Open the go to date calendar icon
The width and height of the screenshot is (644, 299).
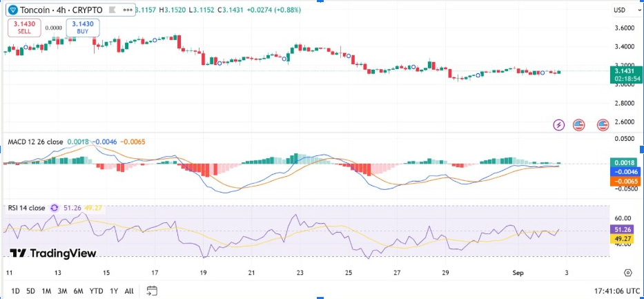pyautogui.click(x=152, y=291)
